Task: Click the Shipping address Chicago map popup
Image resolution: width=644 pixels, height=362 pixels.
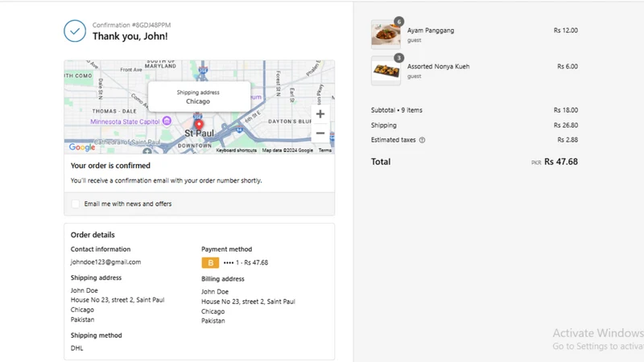Action: 199,97
